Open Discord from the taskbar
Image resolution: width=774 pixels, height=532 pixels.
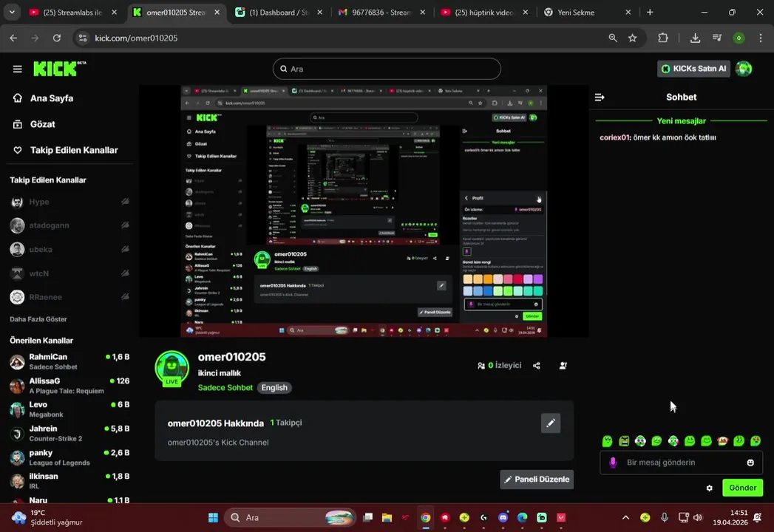(503, 517)
